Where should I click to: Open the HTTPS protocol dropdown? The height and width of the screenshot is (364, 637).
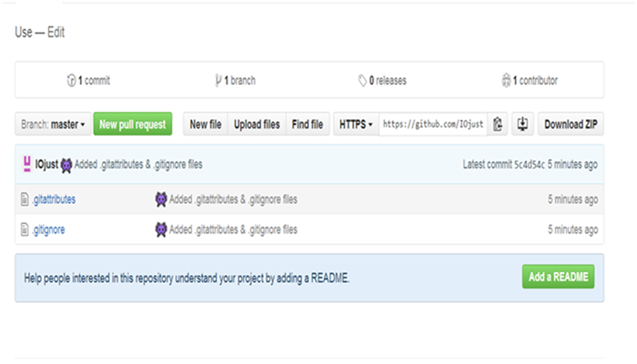[356, 124]
